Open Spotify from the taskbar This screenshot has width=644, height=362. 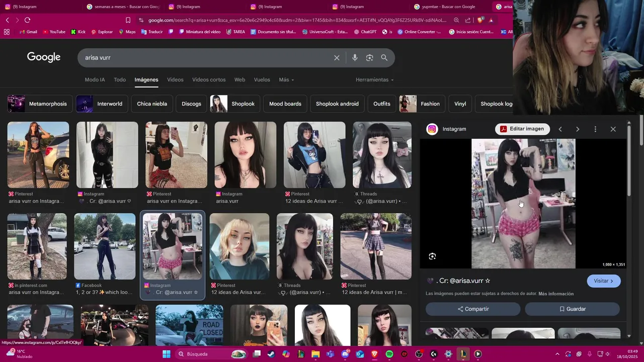coord(389,354)
